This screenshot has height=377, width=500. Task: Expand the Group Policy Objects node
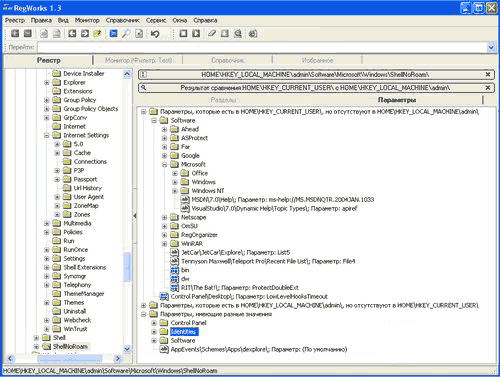(x=47, y=109)
